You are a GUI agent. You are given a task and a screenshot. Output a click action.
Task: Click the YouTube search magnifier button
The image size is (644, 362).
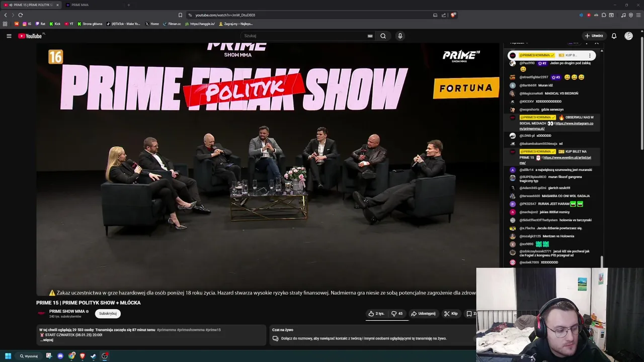pyautogui.click(x=383, y=36)
